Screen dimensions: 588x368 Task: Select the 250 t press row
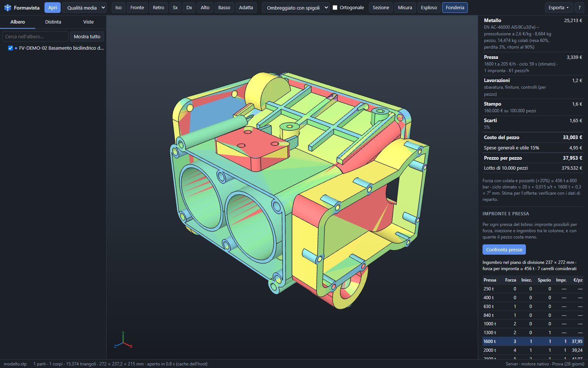click(x=533, y=289)
